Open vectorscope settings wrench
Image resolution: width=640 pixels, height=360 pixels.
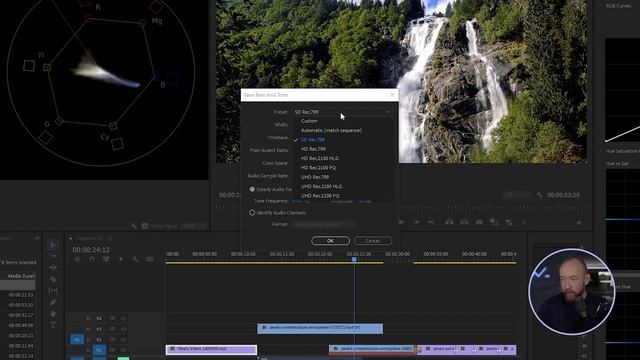click(x=134, y=226)
